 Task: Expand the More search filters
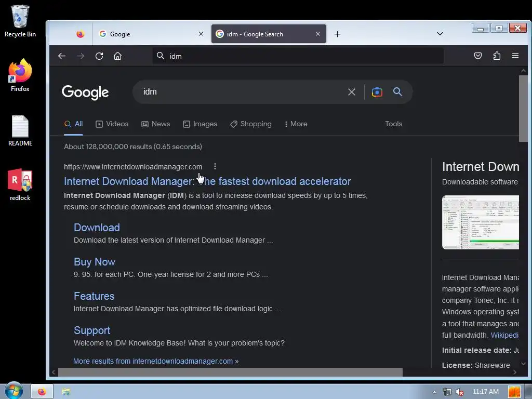296,124
